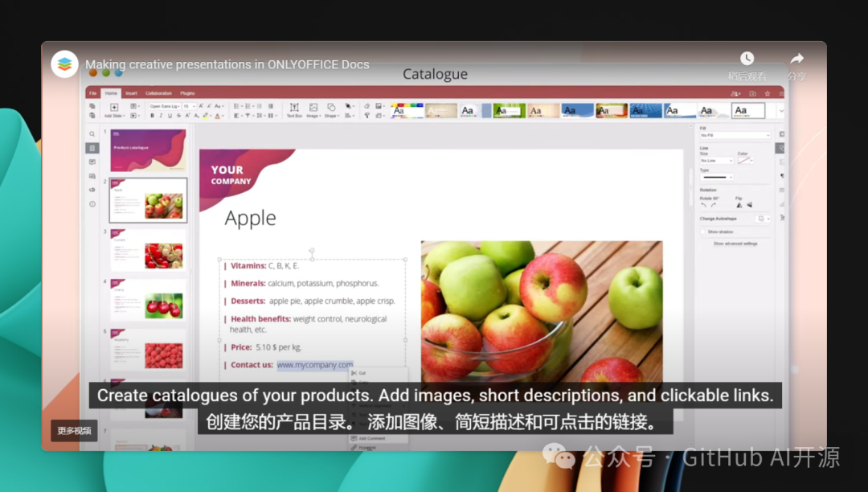The width and height of the screenshot is (868, 492).
Task: Toggle Superscript formatting
Action: pos(187,116)
